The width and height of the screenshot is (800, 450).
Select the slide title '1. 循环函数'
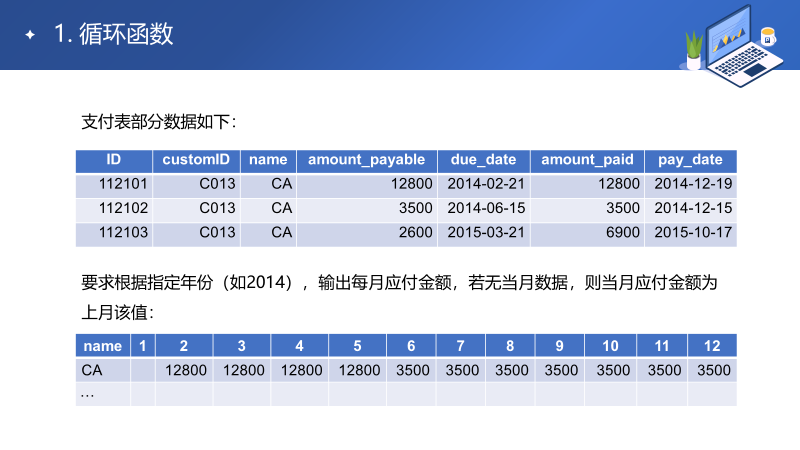(113, 35)
